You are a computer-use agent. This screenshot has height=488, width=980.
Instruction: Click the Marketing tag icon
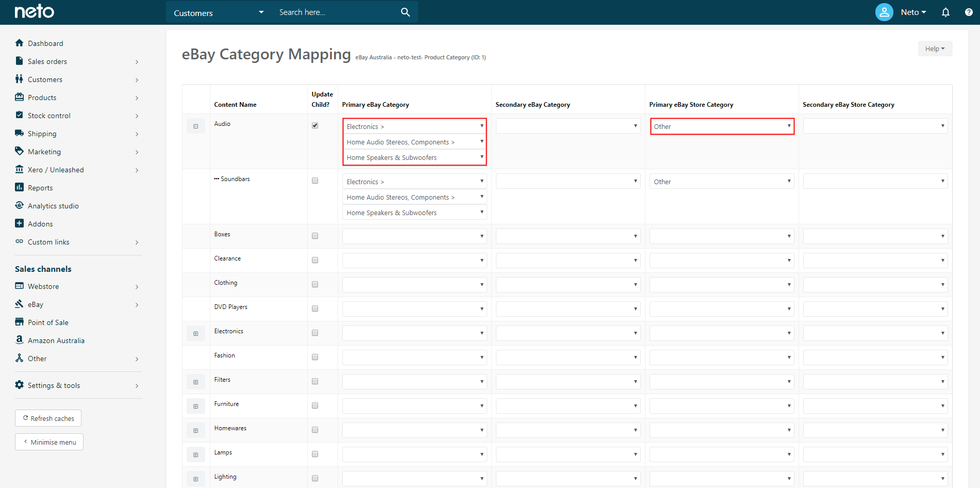[x=20, y=151]
